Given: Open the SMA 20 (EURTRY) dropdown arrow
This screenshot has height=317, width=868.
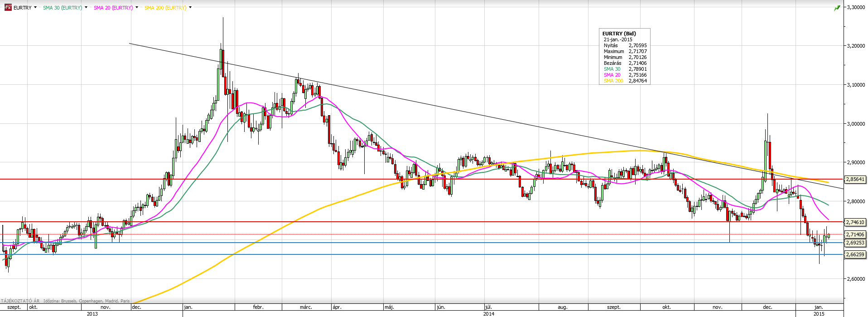Looking at the screenshot, I should pyautogui.click(x=137, y=8).
